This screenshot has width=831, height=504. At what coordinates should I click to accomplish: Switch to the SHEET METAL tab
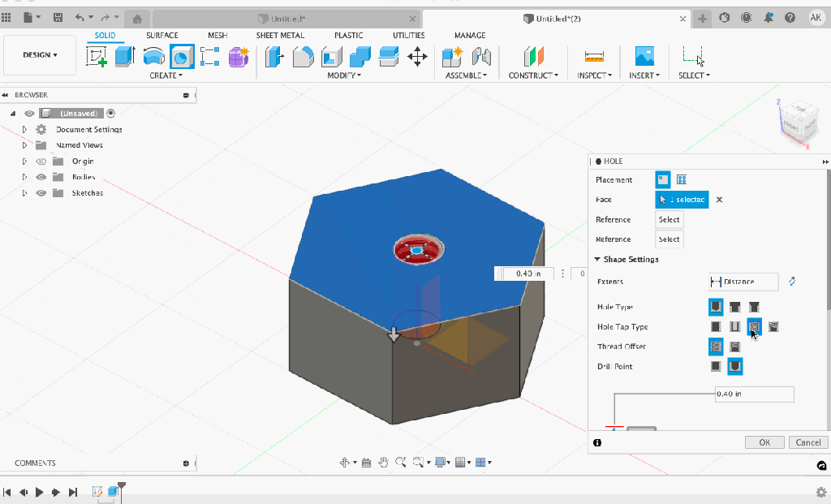tap(280, 35)
